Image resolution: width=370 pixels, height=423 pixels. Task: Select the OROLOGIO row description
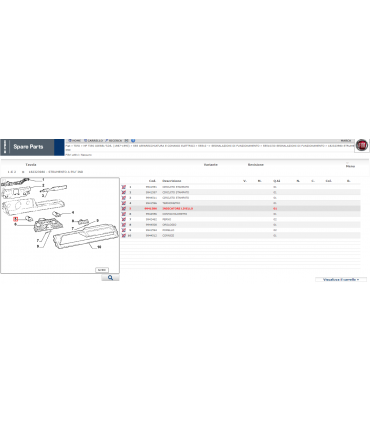(169, 225)
